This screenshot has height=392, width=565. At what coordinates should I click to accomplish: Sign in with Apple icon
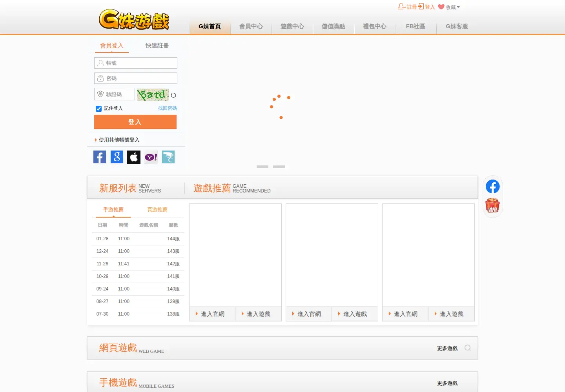point(134,157)
